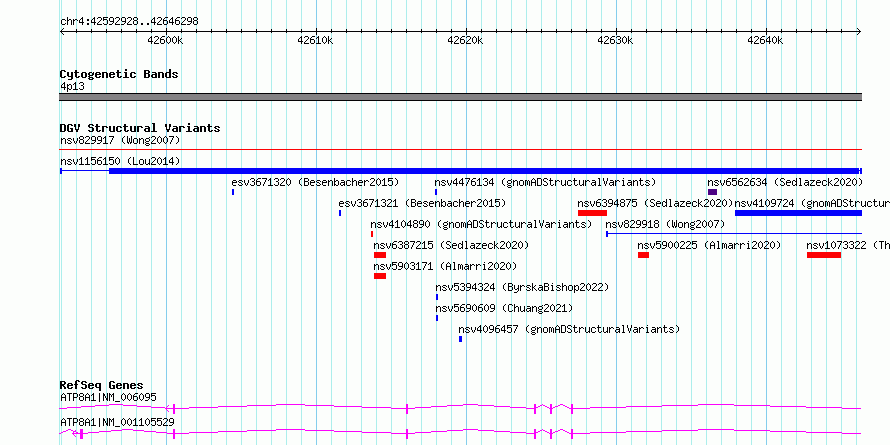Viewport: 890px width, 445px height.
Task: Open the esv3671320 (Besenbacher2015) variant label
Action: tap(315, 182)
